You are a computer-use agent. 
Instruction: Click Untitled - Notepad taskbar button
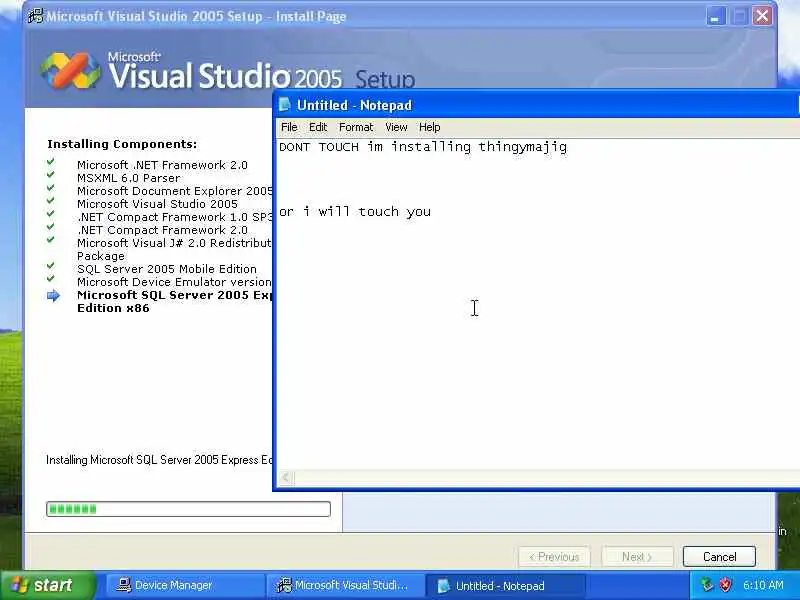[x=505, y=586]
